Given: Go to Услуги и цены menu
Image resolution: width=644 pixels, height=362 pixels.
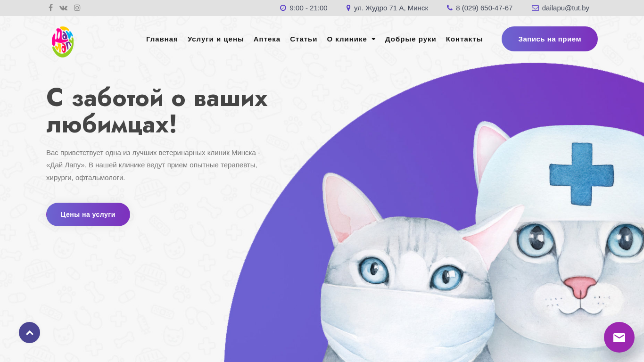Looking at the screenshot, I should click(x=215, y=39).
